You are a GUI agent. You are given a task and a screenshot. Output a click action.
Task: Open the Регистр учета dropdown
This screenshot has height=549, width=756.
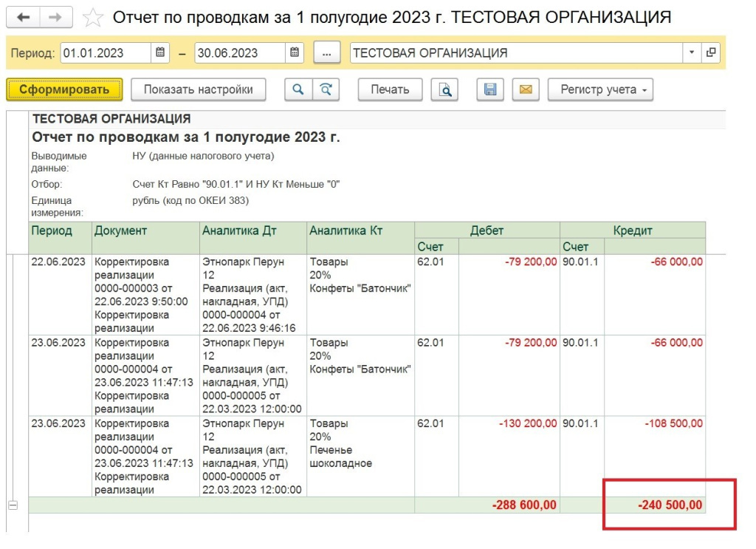(x=601, y=89)
